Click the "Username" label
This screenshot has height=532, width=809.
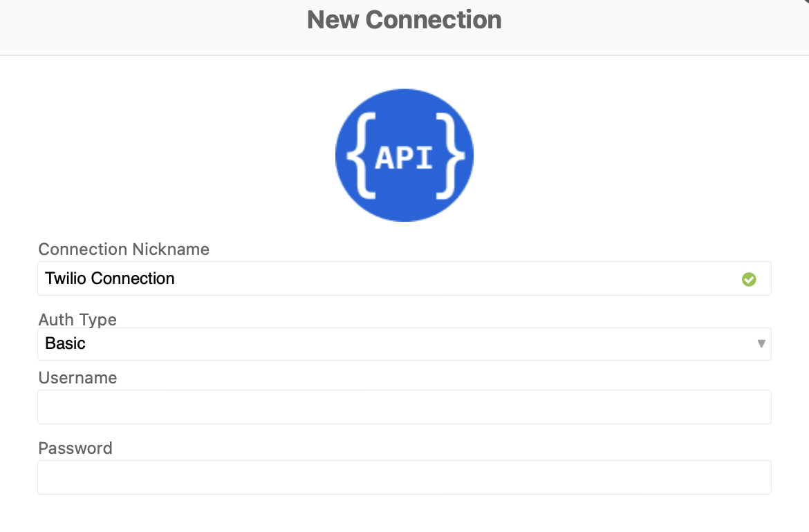coord(77,378)
